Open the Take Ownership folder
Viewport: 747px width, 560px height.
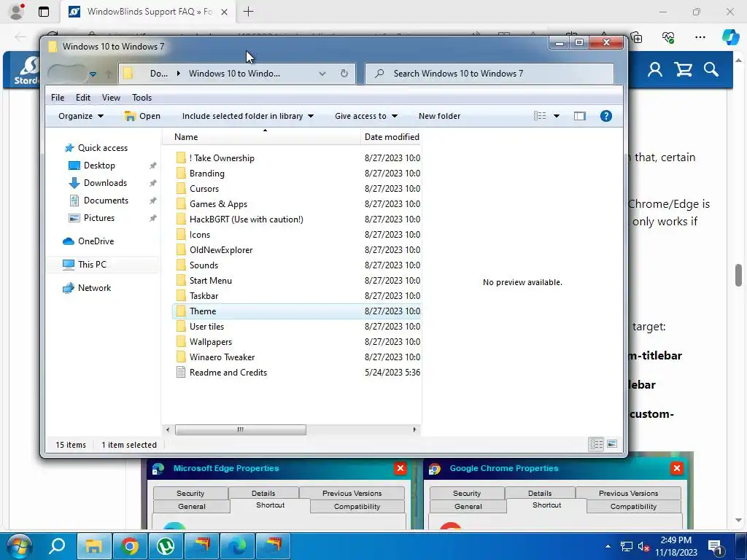(222, 158)
